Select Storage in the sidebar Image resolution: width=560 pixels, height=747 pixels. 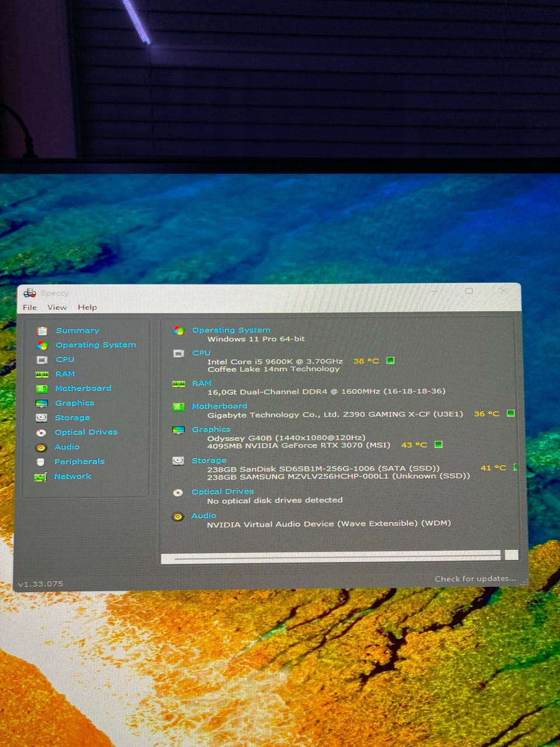pyautogui.click(x=72, y=418)
